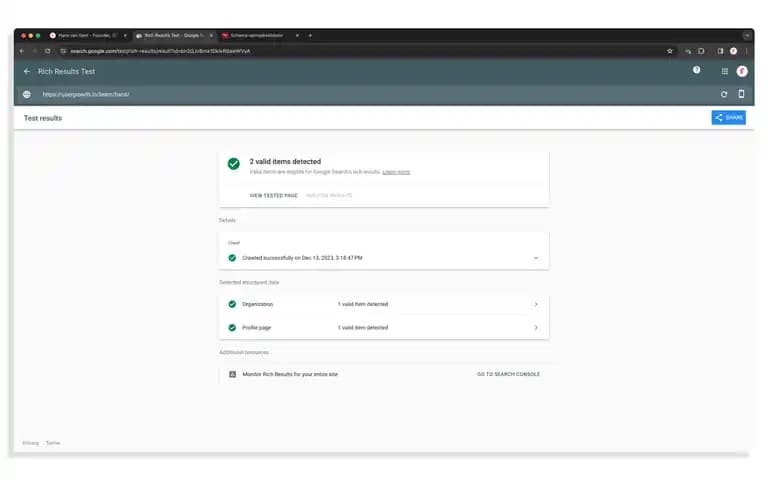Click the blue Share button
Image resolution: width=768 pixels, height=480 pixels.
(728, 118)
